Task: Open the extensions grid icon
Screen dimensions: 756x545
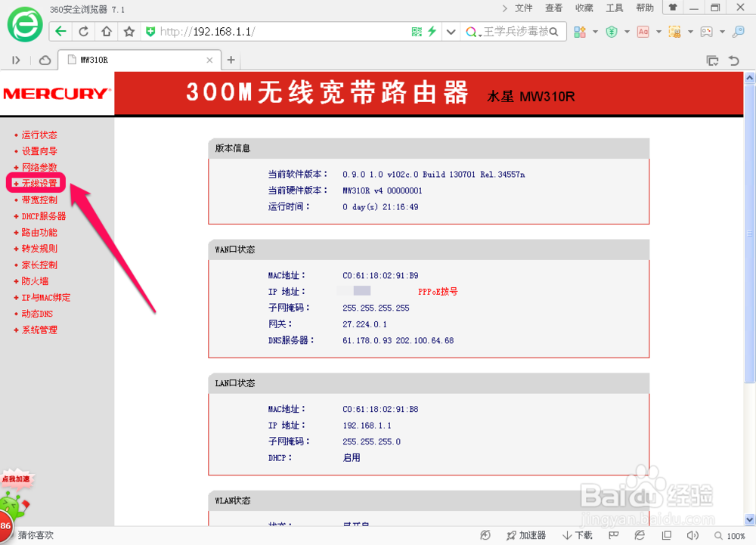Action: pos(580,32)
